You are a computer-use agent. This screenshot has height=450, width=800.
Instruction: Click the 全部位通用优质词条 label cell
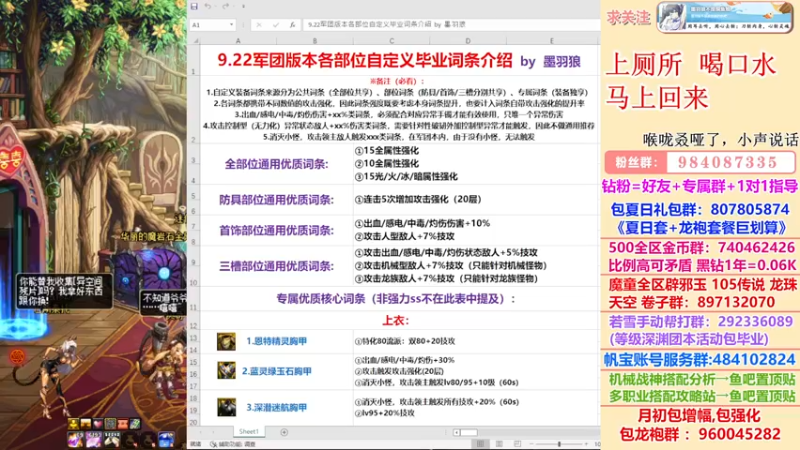277,164
